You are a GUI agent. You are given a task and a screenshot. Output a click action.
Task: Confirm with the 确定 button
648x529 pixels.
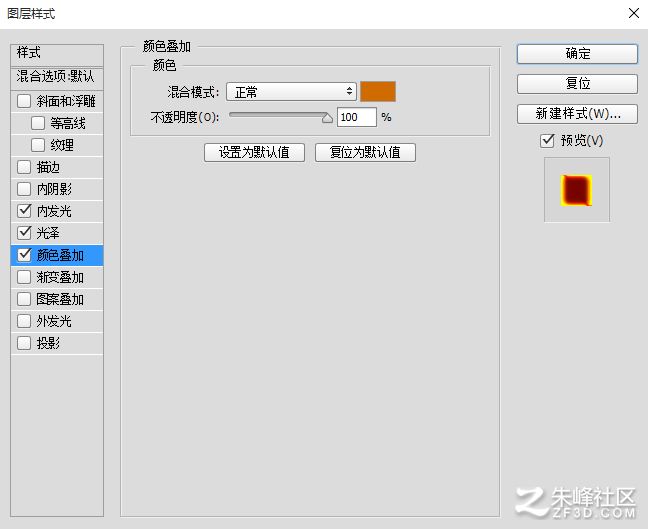[x=577, y=54]
